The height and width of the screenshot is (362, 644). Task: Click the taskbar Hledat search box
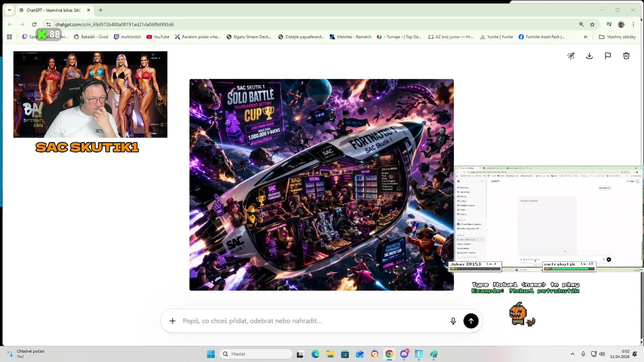click(256, 354)
